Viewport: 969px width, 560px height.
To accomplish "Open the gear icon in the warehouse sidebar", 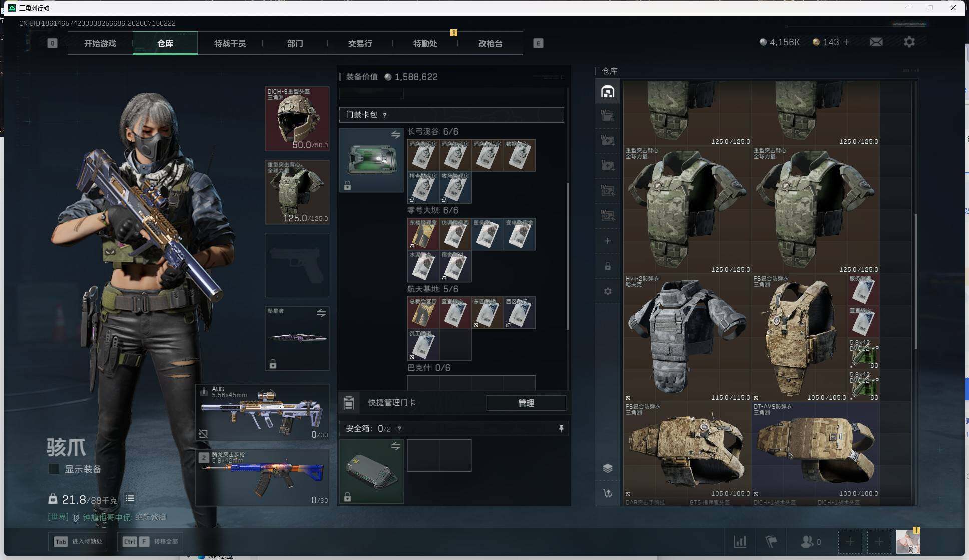I will tap(608, 291).
